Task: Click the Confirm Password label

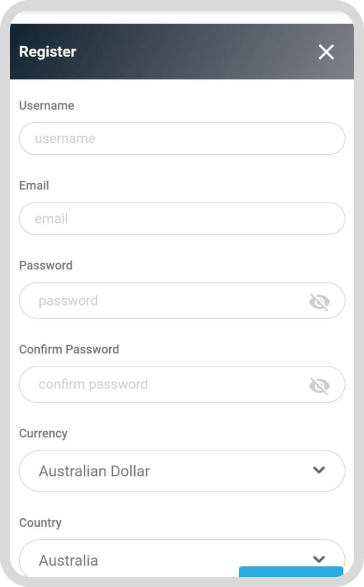Action: coord(69,349)
